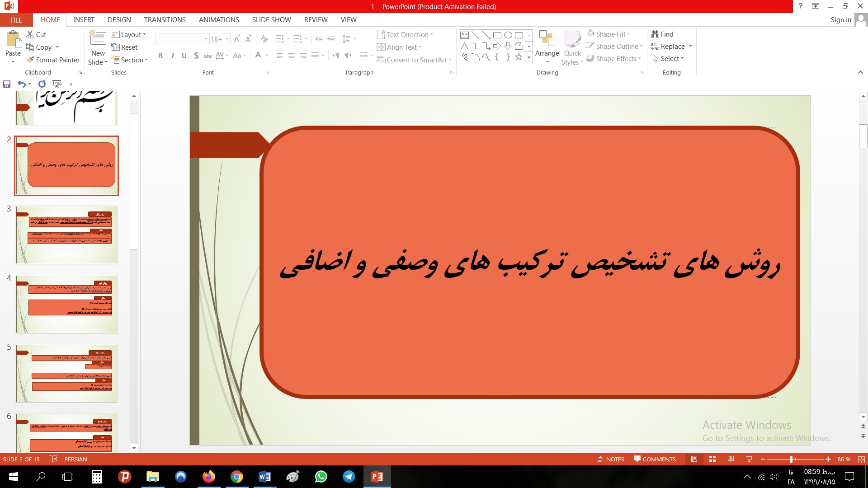The width and height of the screenshot is (868, 488).
Task: Click the Sign in link
Action: coord(840,20)
